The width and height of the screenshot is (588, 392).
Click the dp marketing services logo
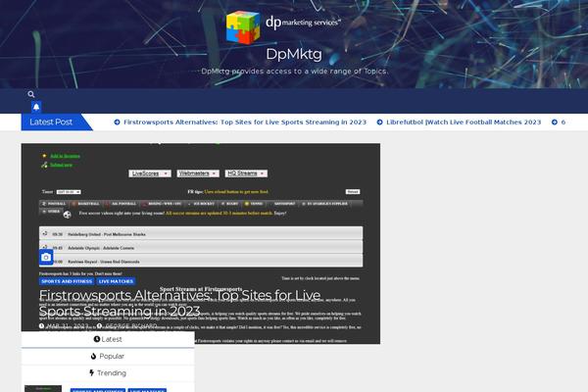tap(284, 27)
